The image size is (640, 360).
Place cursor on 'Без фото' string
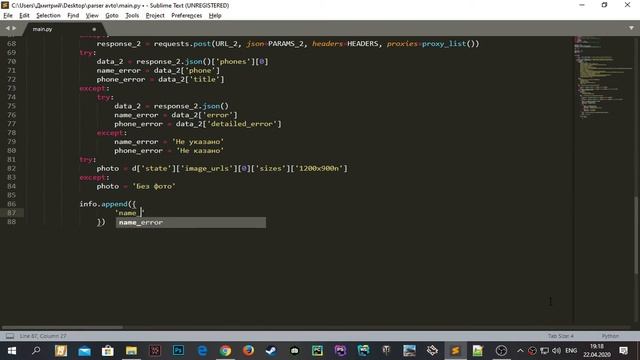[154, 186]
